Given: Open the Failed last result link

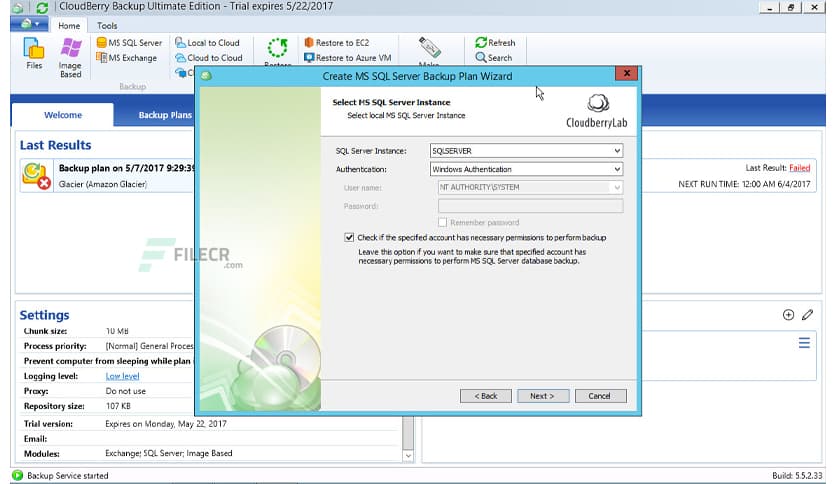Looking at the screenshot, I should coord(799,168).
